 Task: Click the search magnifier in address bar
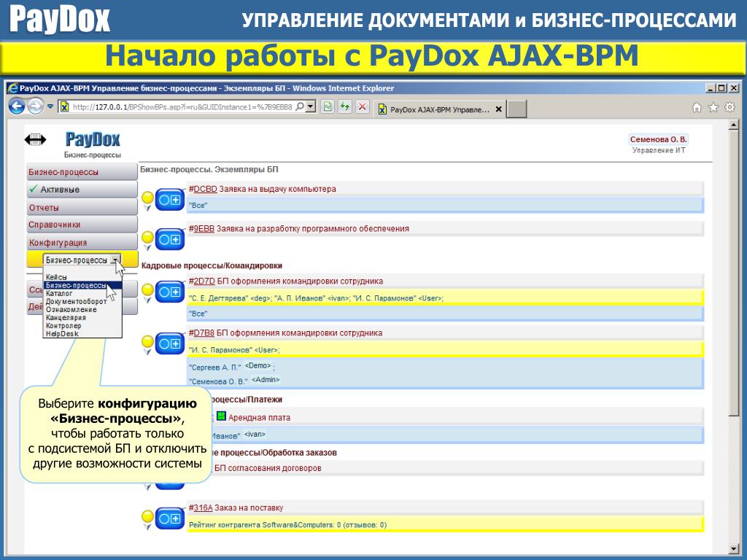(300, 106)
